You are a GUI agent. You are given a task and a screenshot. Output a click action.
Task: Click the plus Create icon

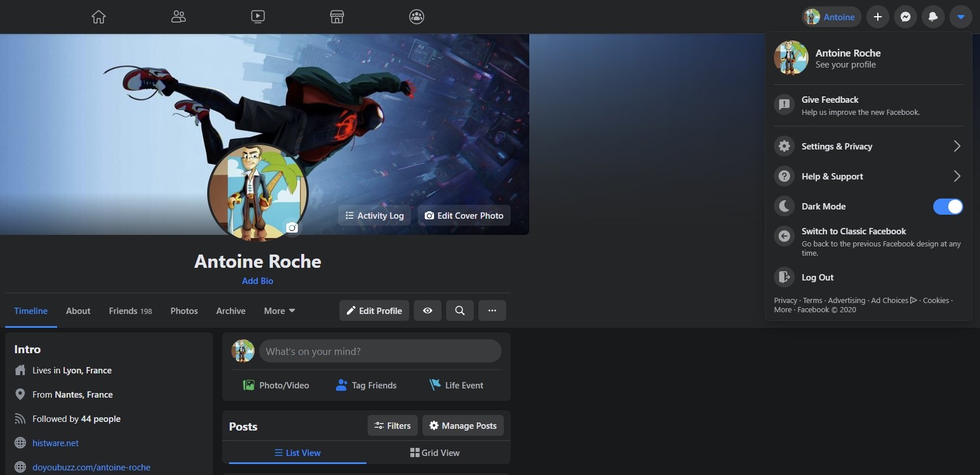(x=878, y=17)
